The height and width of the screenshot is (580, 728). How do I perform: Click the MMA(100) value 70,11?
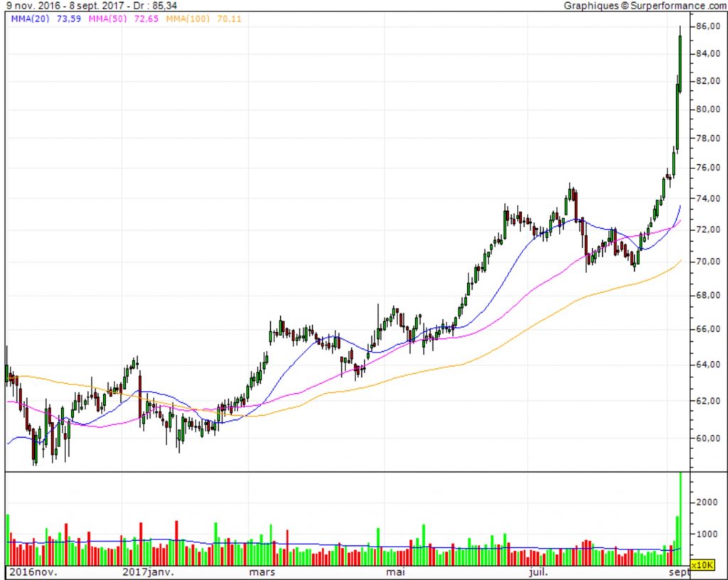point(230,18)
